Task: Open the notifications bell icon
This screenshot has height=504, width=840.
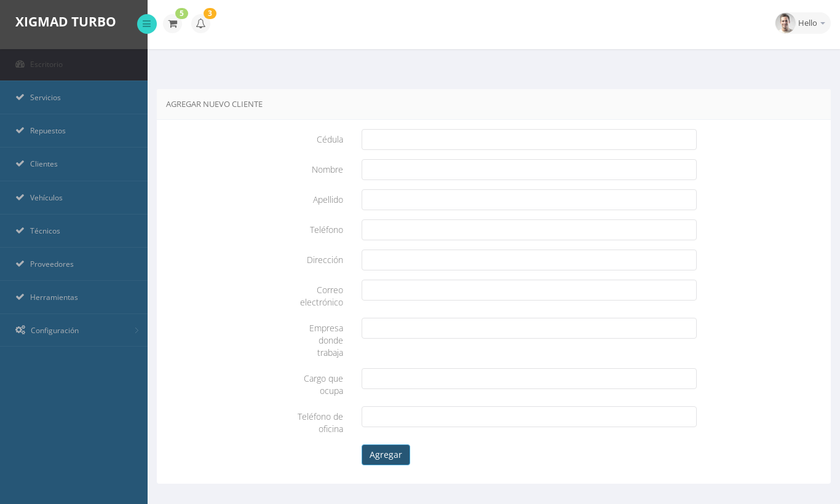Action: pyautogui.click(x=200, y=24)
